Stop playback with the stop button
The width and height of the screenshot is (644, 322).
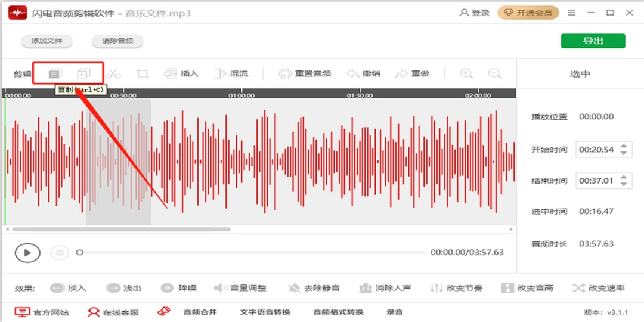pos(60,253)
